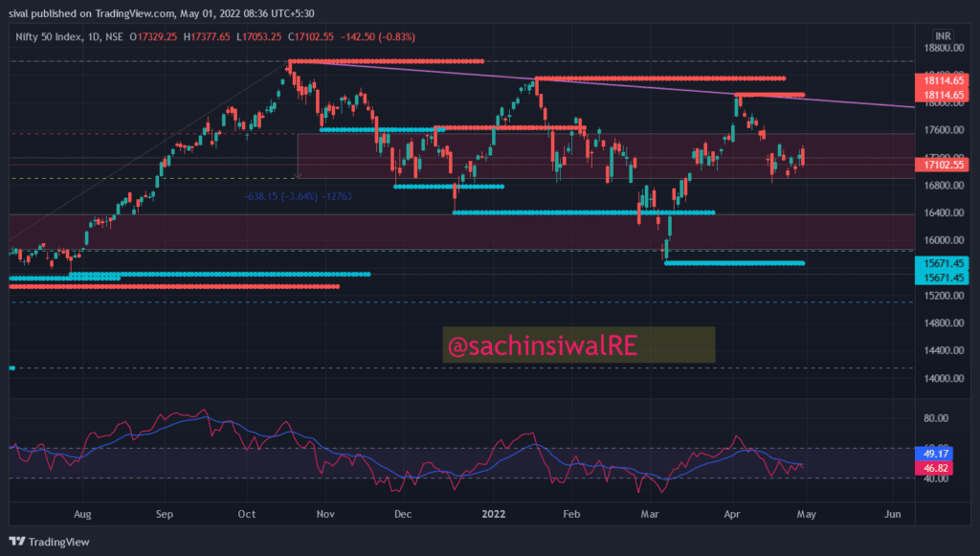980x556 pixels.
Task: Click the 80.00 RSI axis label
Action: pyautogui.click(x=936, y=418)
